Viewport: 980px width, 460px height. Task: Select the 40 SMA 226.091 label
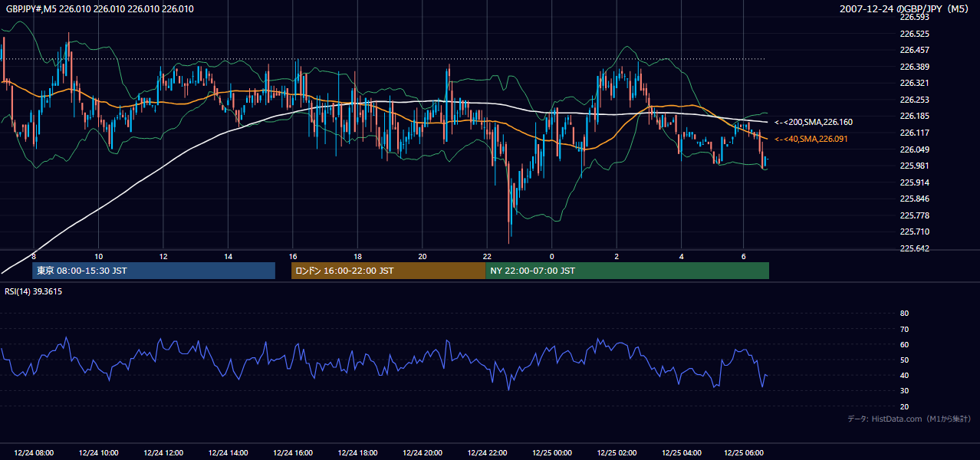click(x=811, y=140)
